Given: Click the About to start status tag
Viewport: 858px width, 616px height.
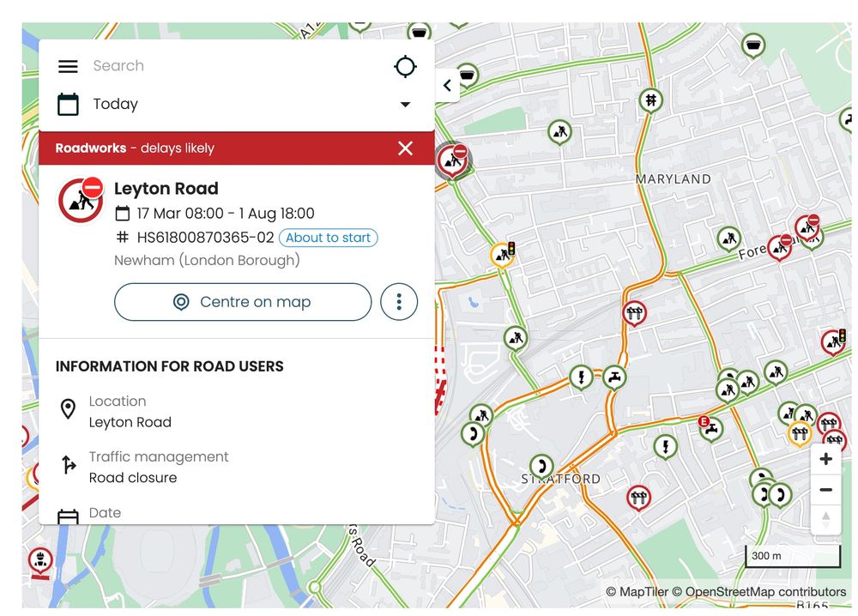Looking at the screenshot, I should pos(329,238).
